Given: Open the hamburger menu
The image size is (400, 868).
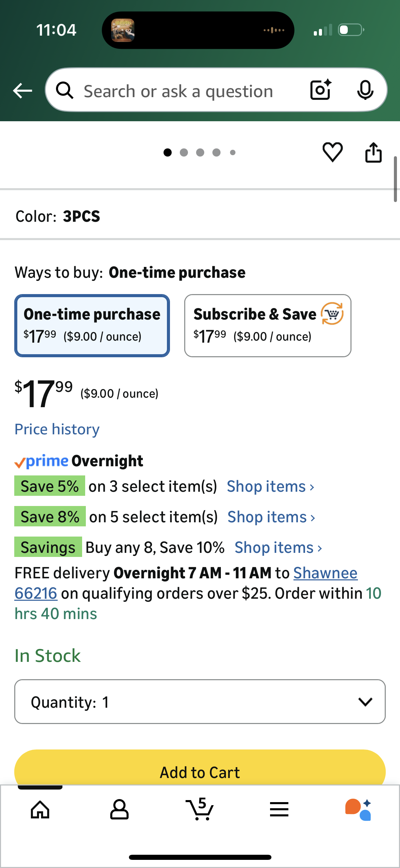Looking at the screenshot, I should coord(279,810).
